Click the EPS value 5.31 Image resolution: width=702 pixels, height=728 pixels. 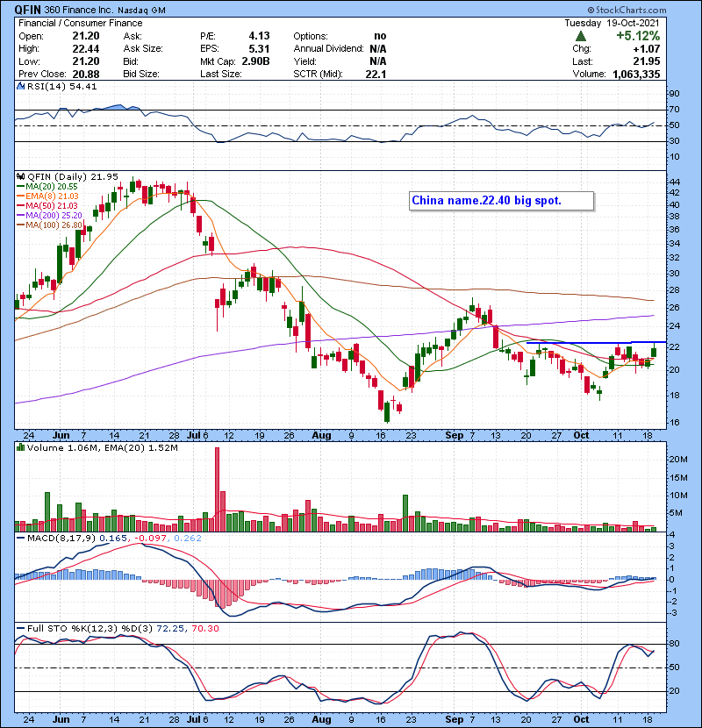pos(259,49)
